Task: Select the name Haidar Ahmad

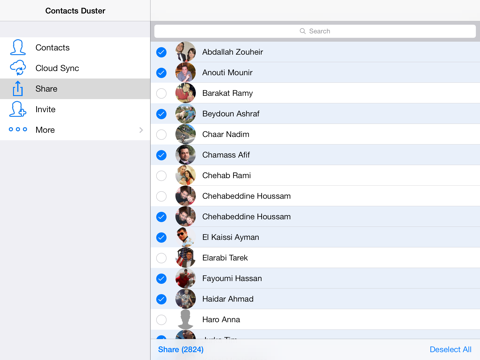Action: tap(228, 299)
